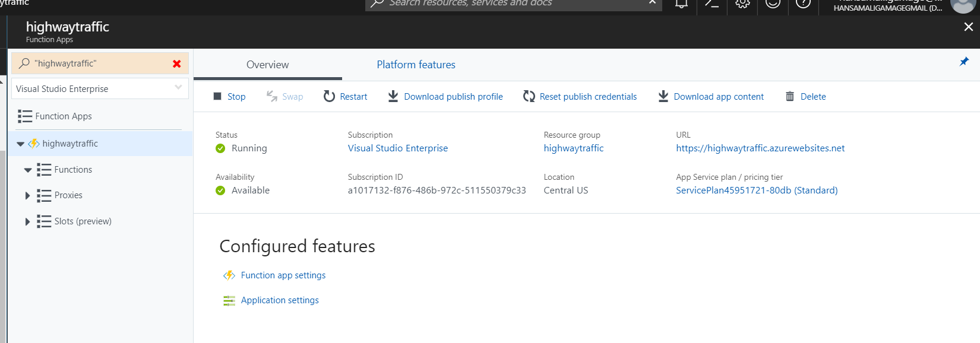
Task: Open the ServicePlan45951721-80db (Standard) link
Action: (x=757, y=190)
